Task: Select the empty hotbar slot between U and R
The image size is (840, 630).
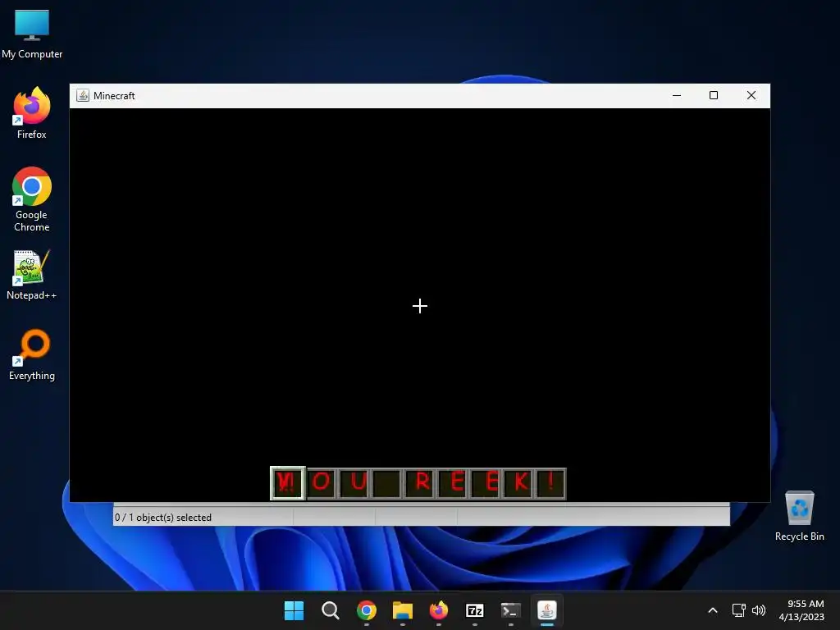Action: [386, 484]
